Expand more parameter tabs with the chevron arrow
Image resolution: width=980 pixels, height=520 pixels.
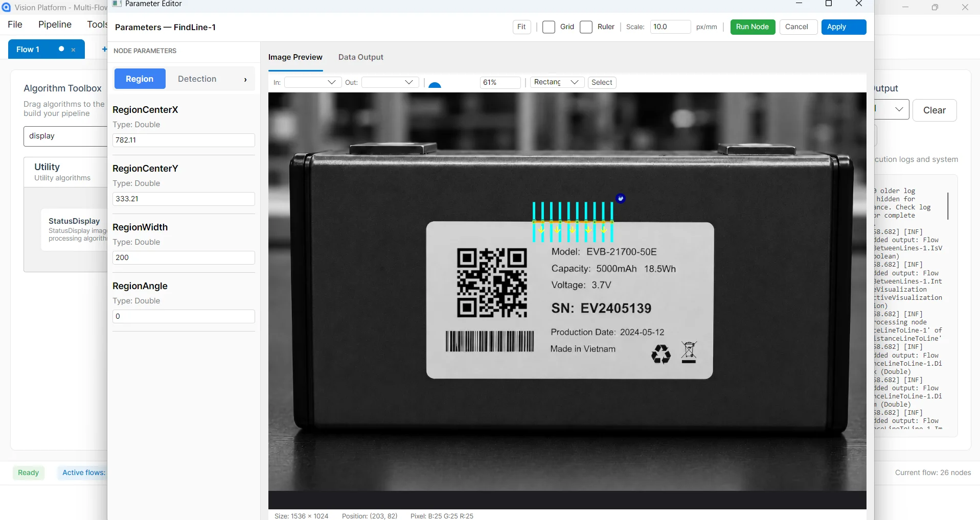click(245, 79)
